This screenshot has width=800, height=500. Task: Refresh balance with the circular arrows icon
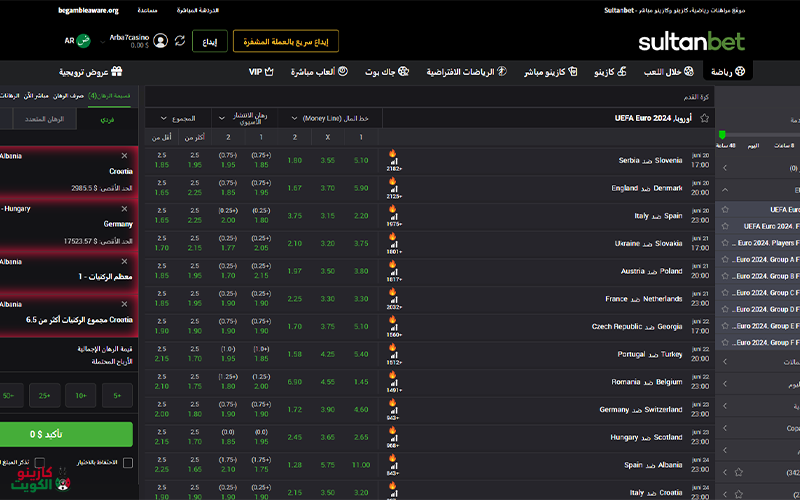click(x=180, y=41)
